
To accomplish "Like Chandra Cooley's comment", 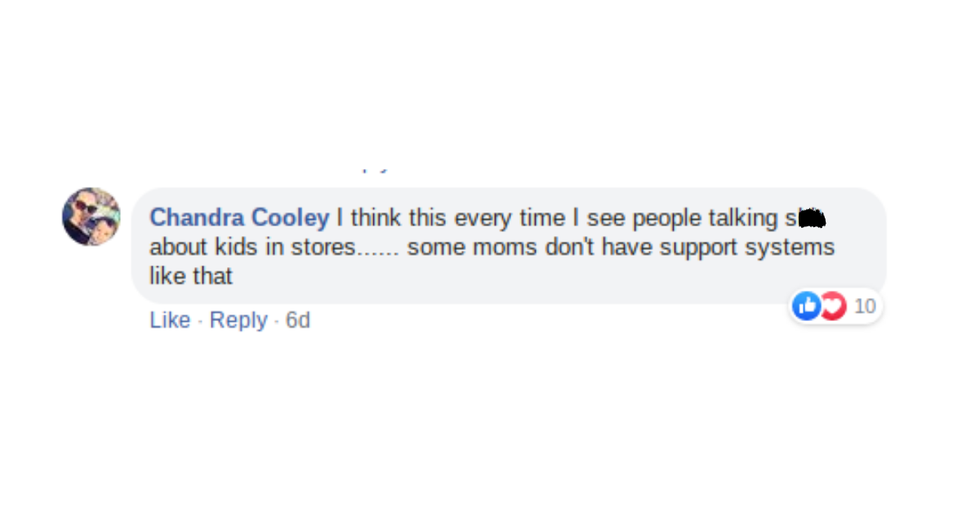I will [170, 320].
